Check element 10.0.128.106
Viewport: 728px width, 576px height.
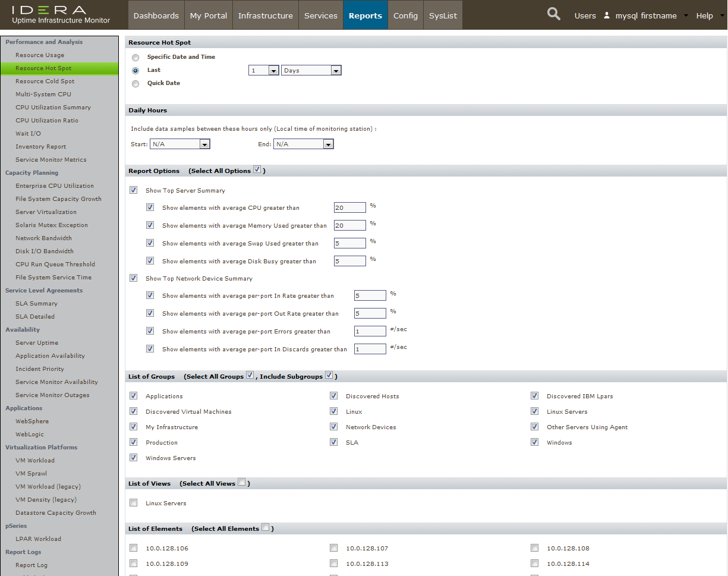[x=133, y=548]
